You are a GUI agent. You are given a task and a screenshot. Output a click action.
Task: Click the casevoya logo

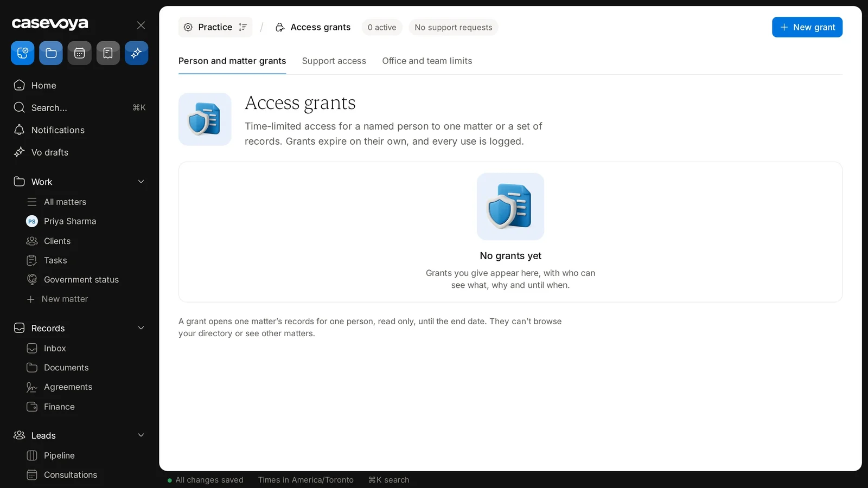click(x=50, y=24)
